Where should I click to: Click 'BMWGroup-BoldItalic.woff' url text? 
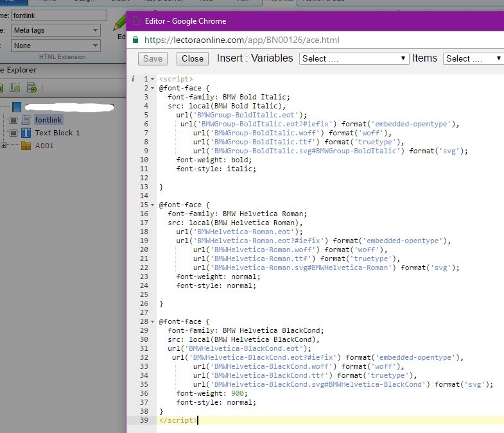265,133
